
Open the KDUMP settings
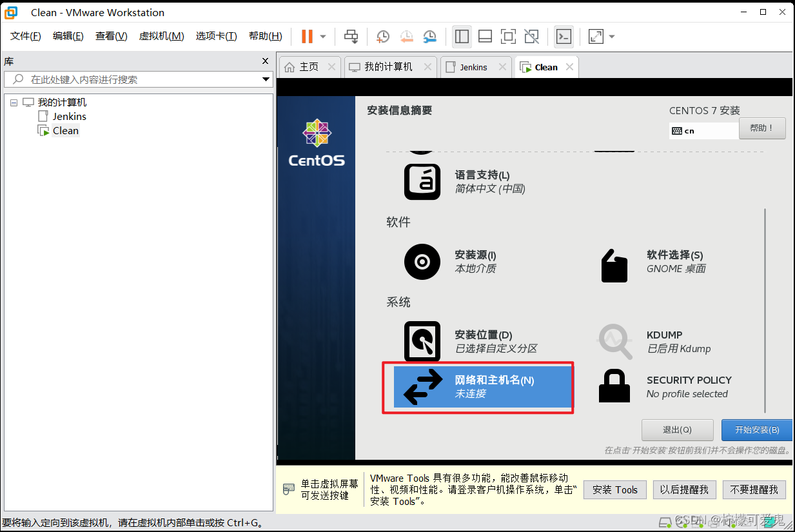pos(655,342)
